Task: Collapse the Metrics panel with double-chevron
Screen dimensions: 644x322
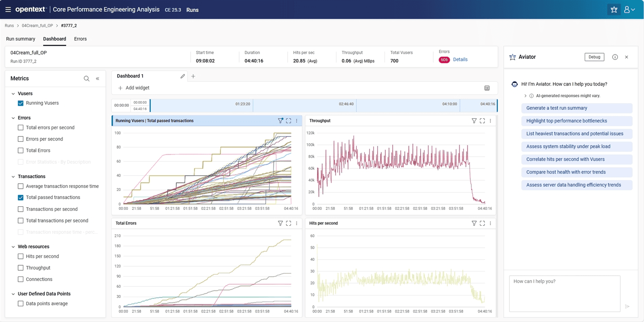Action: pyautogui.click(x=98, y=79)
